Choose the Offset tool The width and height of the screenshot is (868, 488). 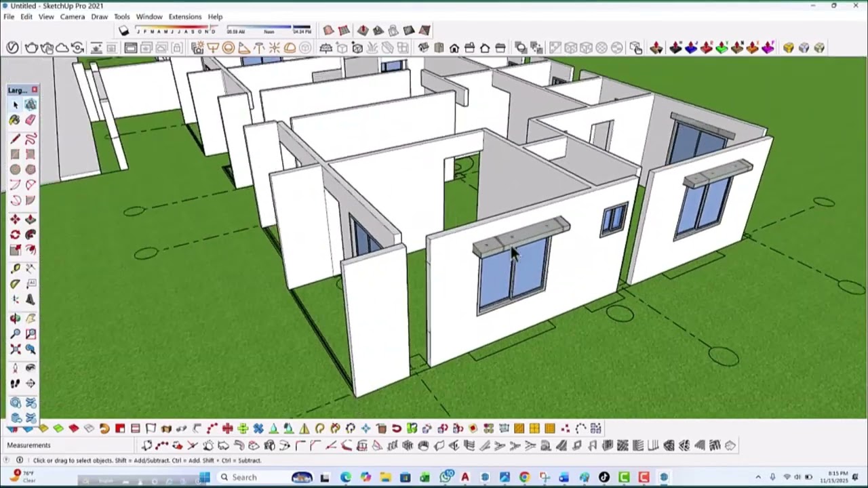pyautogui.click(x=31, y=250)
